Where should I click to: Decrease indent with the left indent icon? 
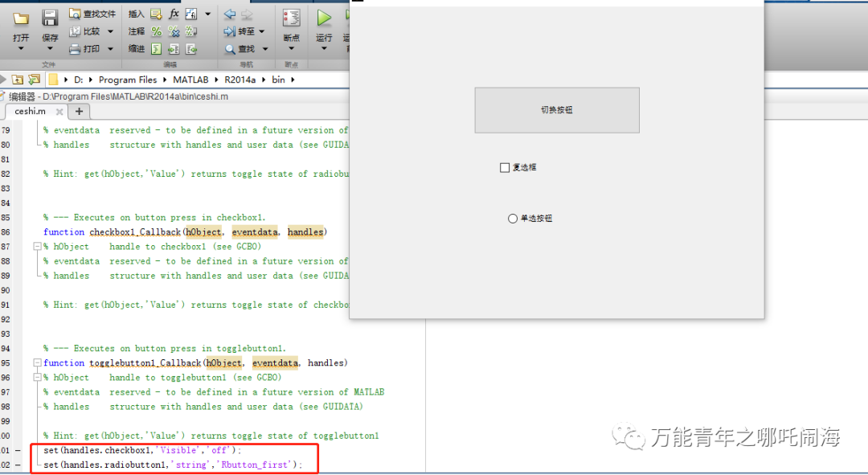[x=191, y=49]
